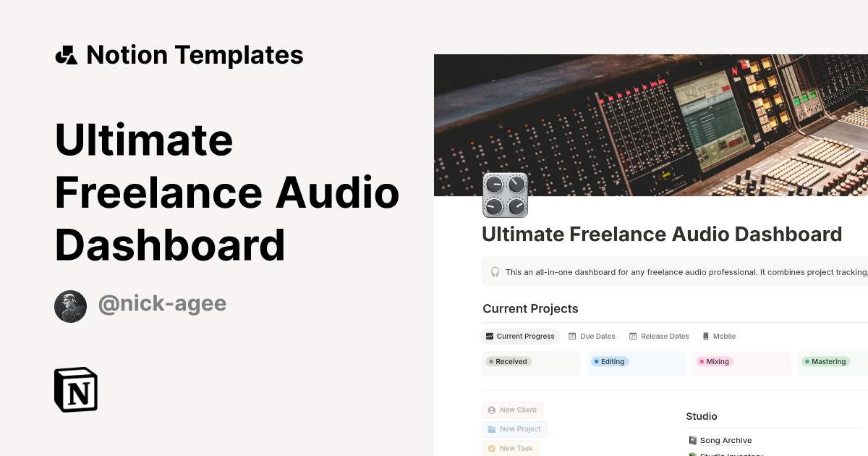
Task: Click the phone icon next to Mobile view
Action: 705,336
